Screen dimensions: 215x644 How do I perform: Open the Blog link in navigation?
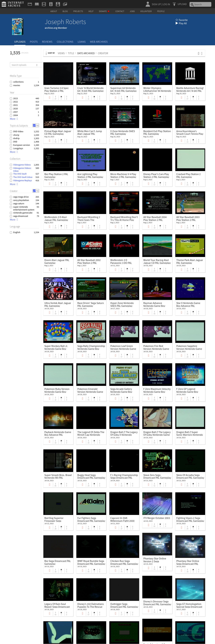click(x=65, y=11)
